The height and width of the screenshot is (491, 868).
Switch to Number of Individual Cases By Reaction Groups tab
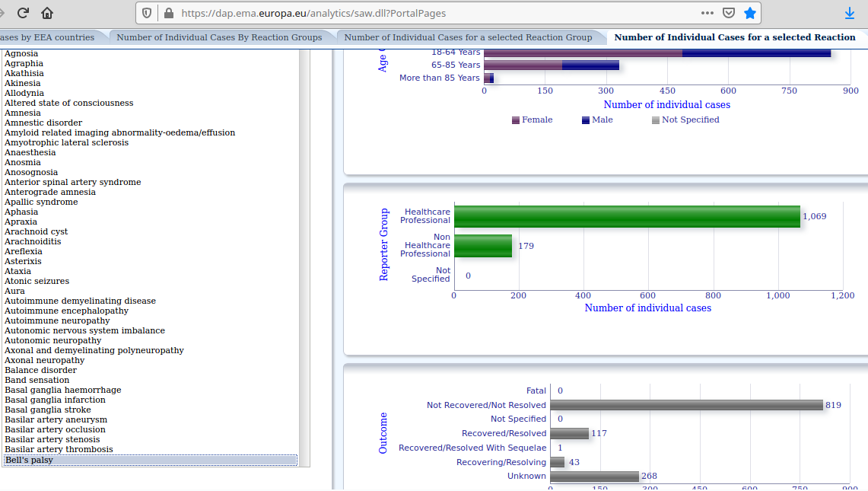click(219, 37)
